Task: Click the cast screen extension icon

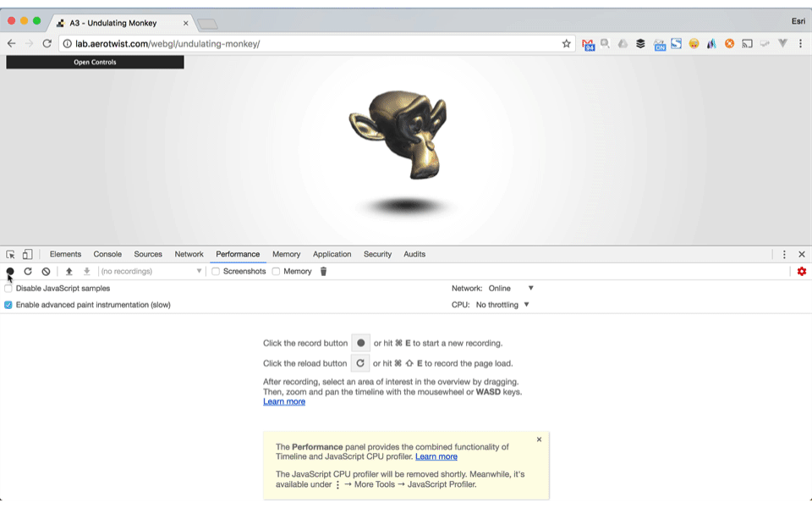Action: [747, 43]
